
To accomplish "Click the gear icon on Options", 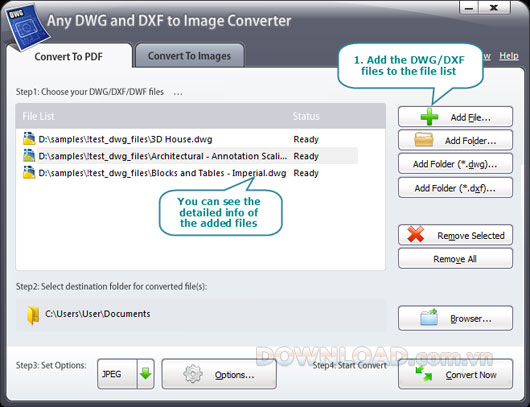I will point(193,374).
